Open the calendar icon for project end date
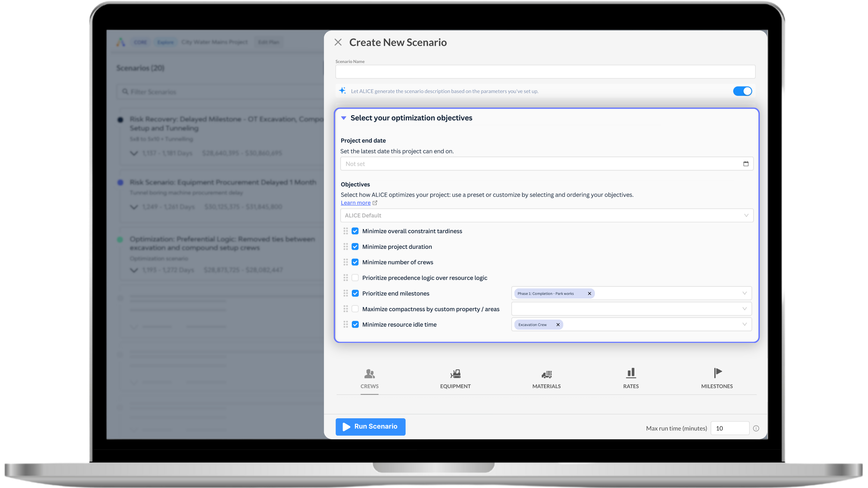Screen dimensions: 868x488 tap(746, 164)
